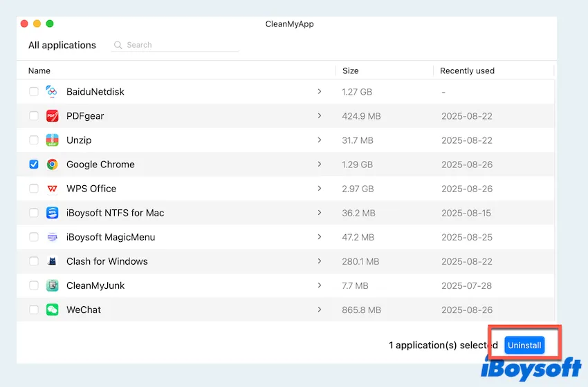Sort by the Size column header
588x387 pixels.
350,70
